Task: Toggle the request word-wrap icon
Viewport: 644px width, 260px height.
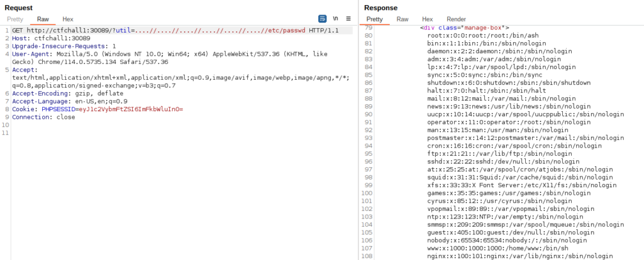Action: click(x=323, y=19)
